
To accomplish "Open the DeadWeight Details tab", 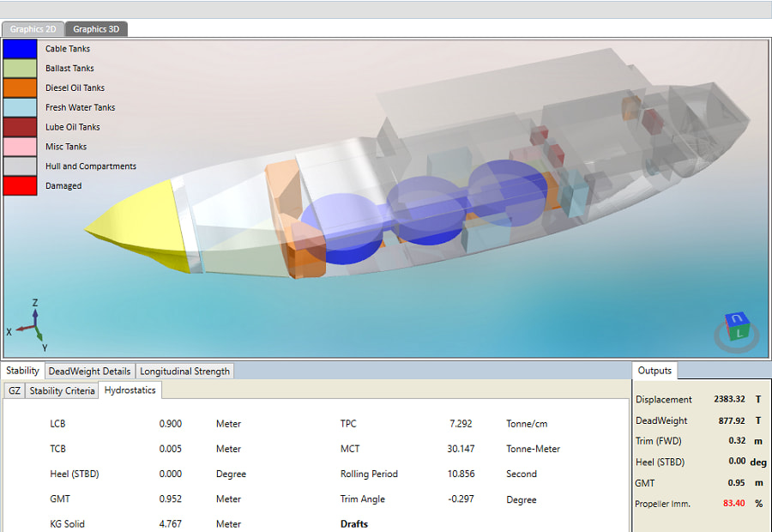I will click(89, 371).
